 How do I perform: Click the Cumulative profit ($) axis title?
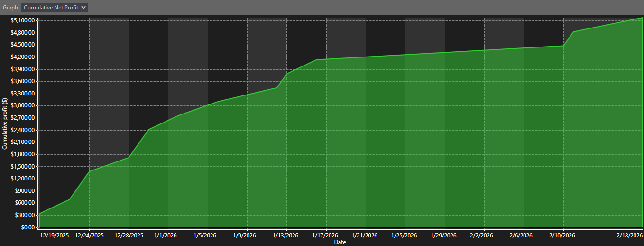click(5, 123)
